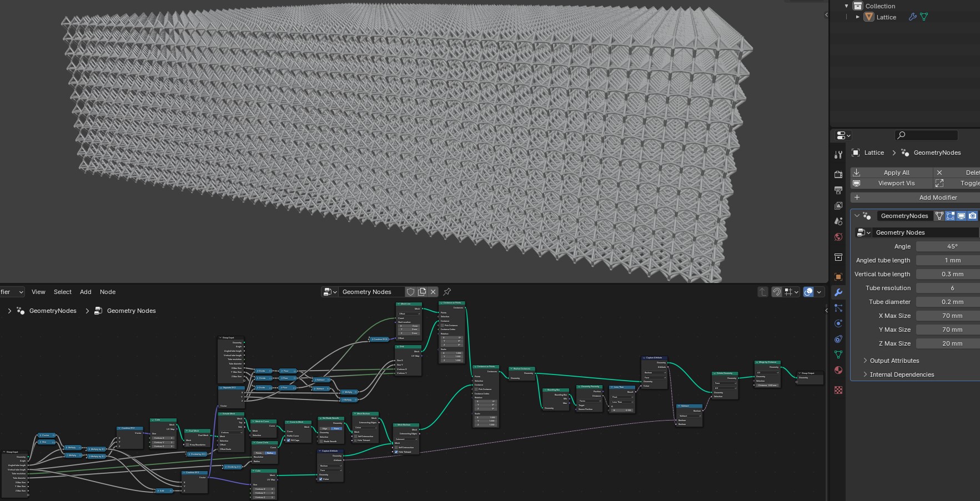Image resolution: width=980 pixels, height=501 pixels.
Task: Click the green mesh data icon beside Lattice
Action: coord(924,17)
